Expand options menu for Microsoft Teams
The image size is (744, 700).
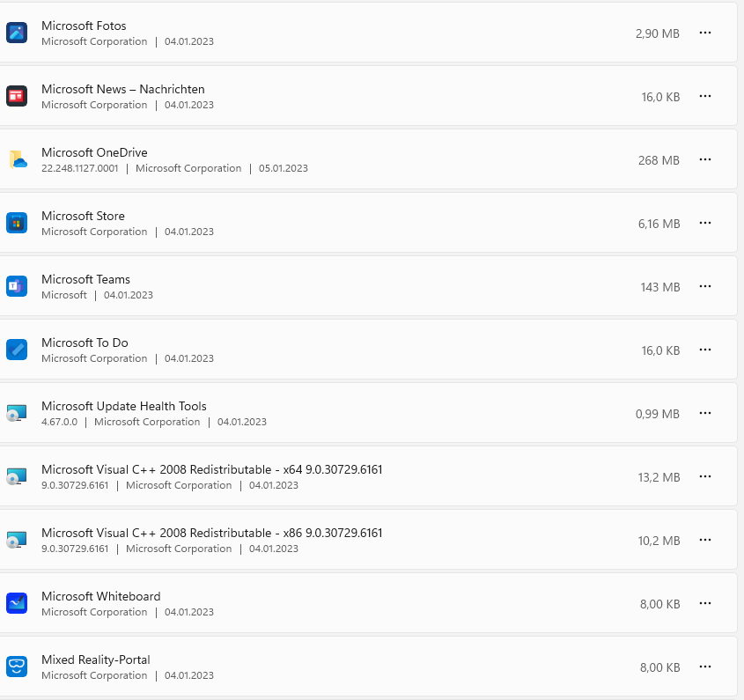click(704, 286)
